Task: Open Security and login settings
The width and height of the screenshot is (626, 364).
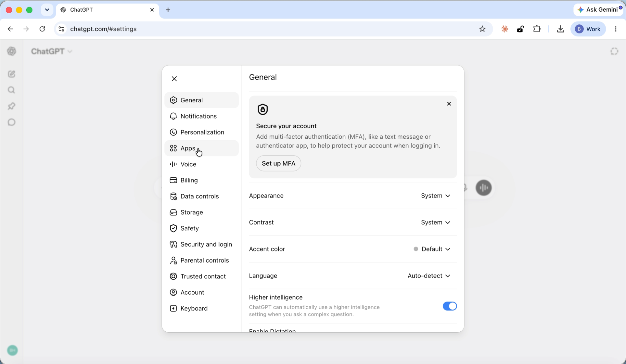Action: pos(201,244)
